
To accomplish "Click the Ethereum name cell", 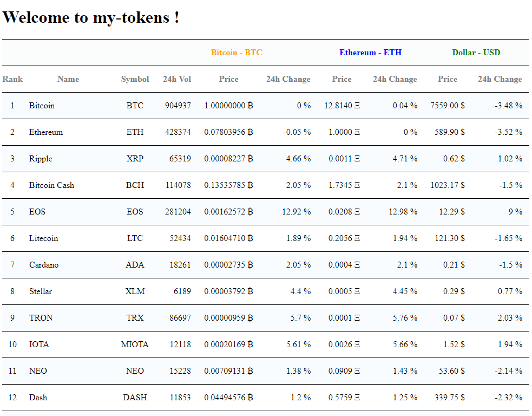I will tap(46, 132).
